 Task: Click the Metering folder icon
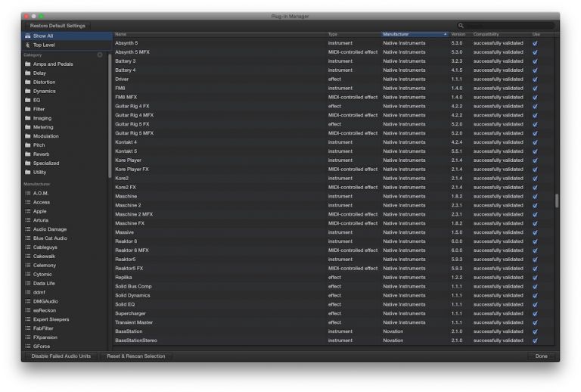tap(28, 127)
